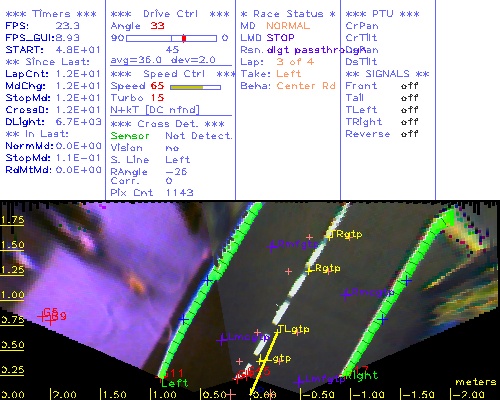Click the NORMAL mode value
The height and width of the screenshot is (400, 500).
click(288, 26)
